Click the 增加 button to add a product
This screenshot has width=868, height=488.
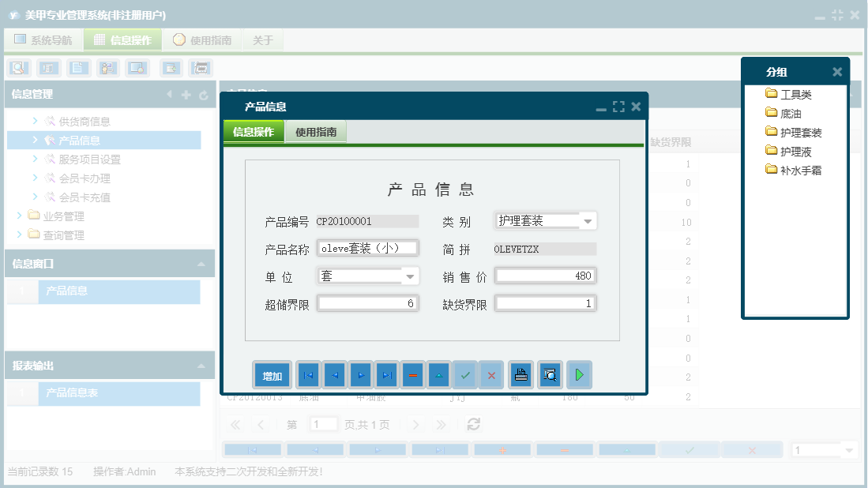coord(272,374)
